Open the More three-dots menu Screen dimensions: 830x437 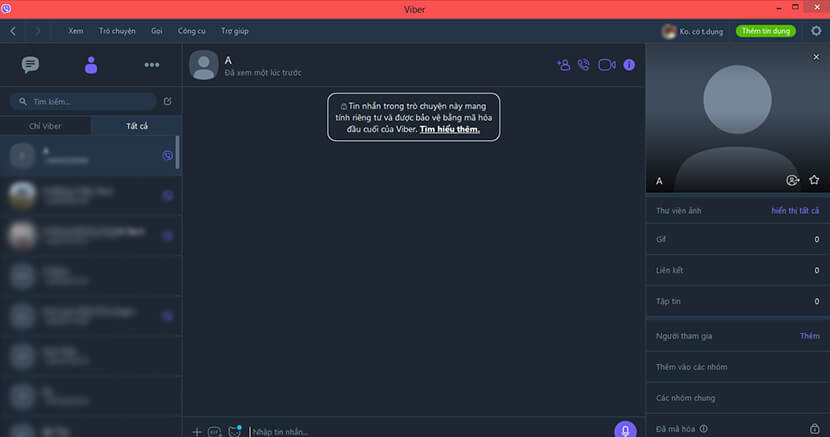152,65
